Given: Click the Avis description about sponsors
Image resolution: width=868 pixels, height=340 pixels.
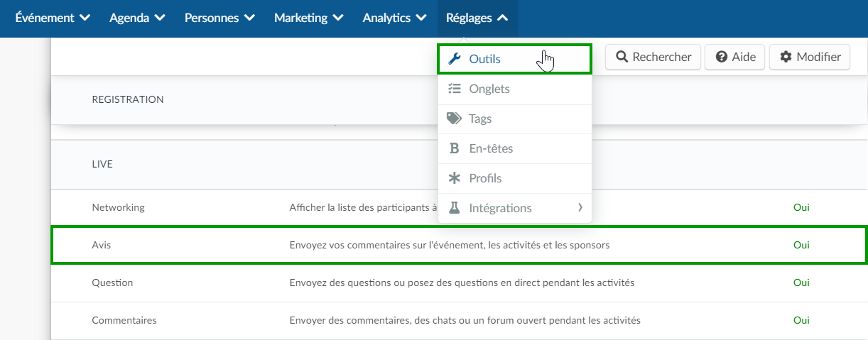Looking at the screenshot, I should coord(450,245).
